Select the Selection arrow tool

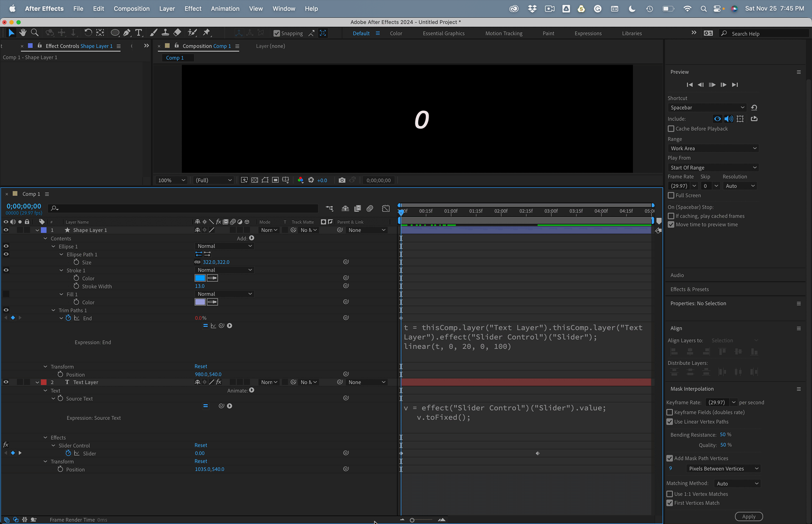tap(11, 32)
